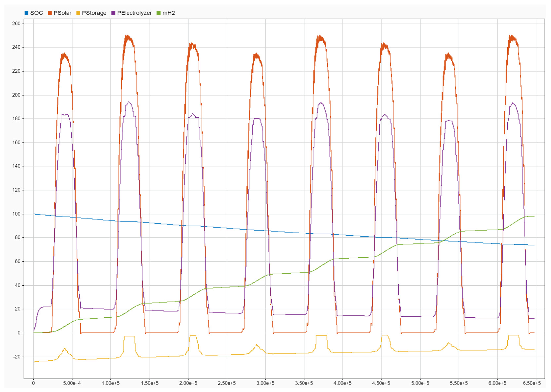Toggle PElectrolyzer series via legend text
551x392 pixels.
pyautogui.click(x=134, y=13)
